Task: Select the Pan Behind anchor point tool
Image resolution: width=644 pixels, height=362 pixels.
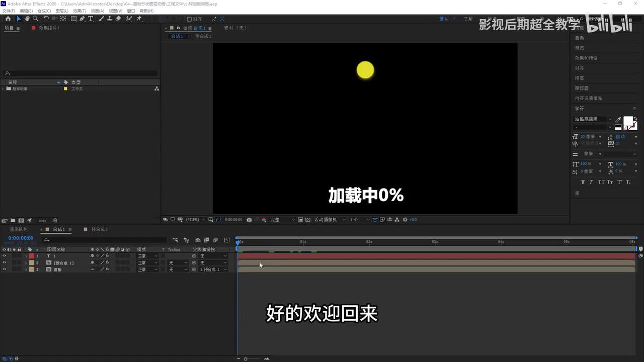Action: [x=63, y=19]
